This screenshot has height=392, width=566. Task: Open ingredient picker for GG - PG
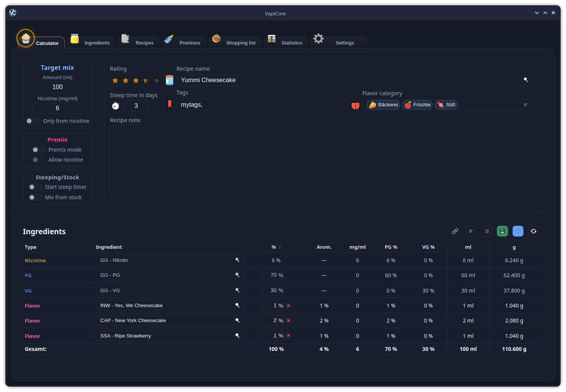point(237,275)
